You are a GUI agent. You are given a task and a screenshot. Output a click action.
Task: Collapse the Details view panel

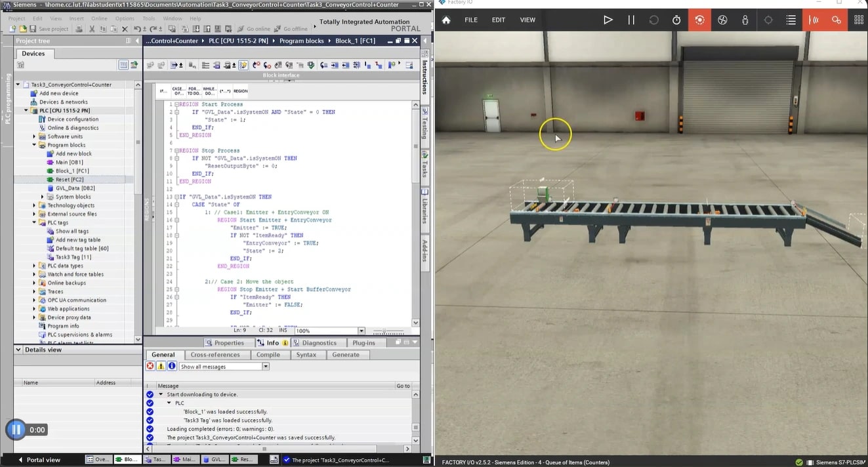click(x=18, y=350)
